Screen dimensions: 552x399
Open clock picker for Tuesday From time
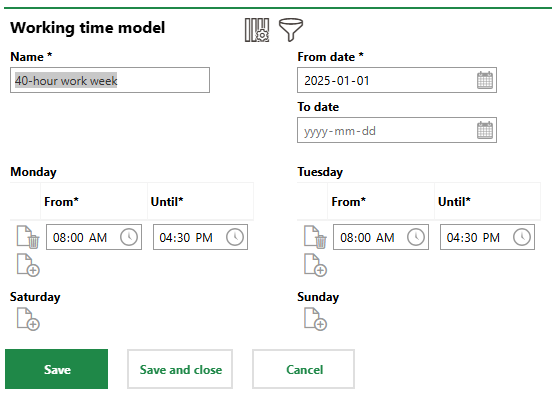point(416,237)
